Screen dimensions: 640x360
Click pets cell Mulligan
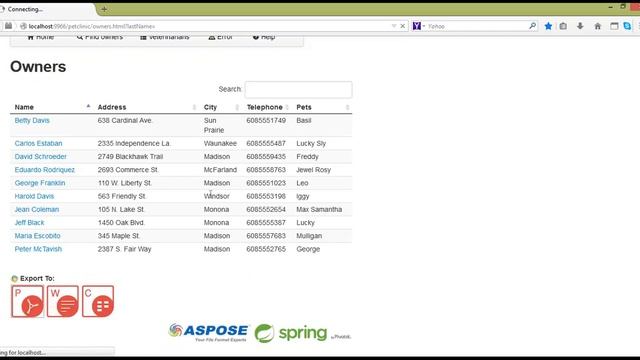coord(309,236)
